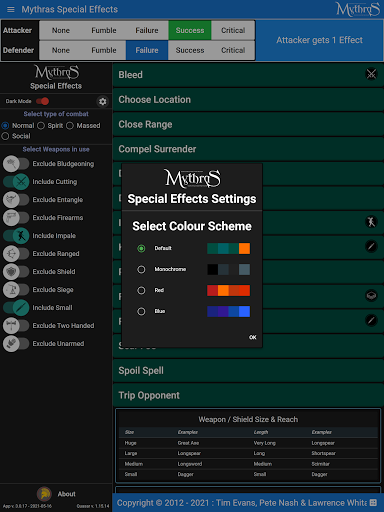Screen dimensions: 384x512
Task: Set Defender result to Fumble
Action: click(104, 50)
